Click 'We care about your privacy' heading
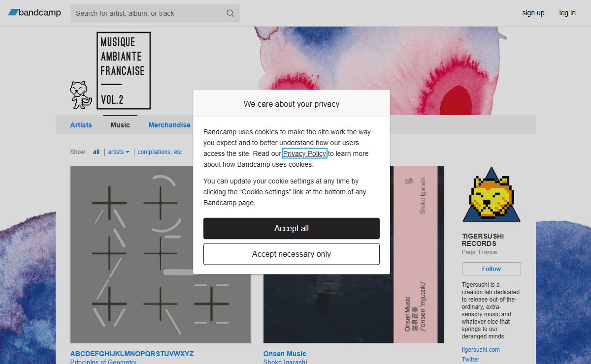Screen dimensions: 591x364 [x=292, y=104]
